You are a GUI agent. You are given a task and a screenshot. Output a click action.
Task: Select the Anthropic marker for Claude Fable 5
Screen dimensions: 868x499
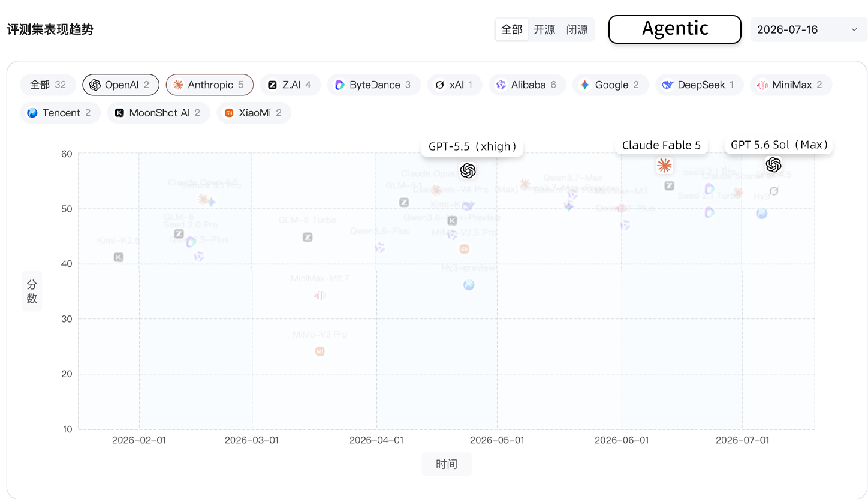[664, 166]
